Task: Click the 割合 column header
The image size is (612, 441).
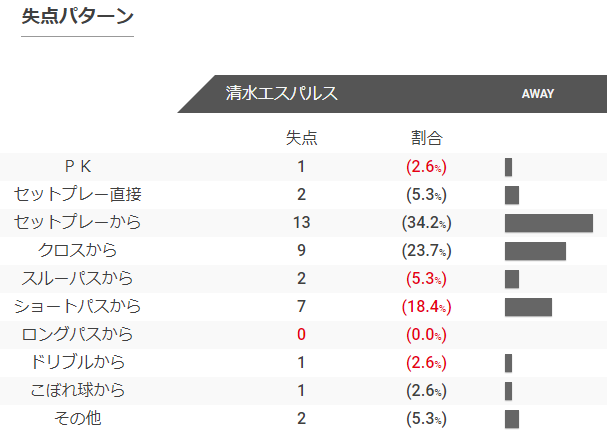Action: [x=427, y=138]
